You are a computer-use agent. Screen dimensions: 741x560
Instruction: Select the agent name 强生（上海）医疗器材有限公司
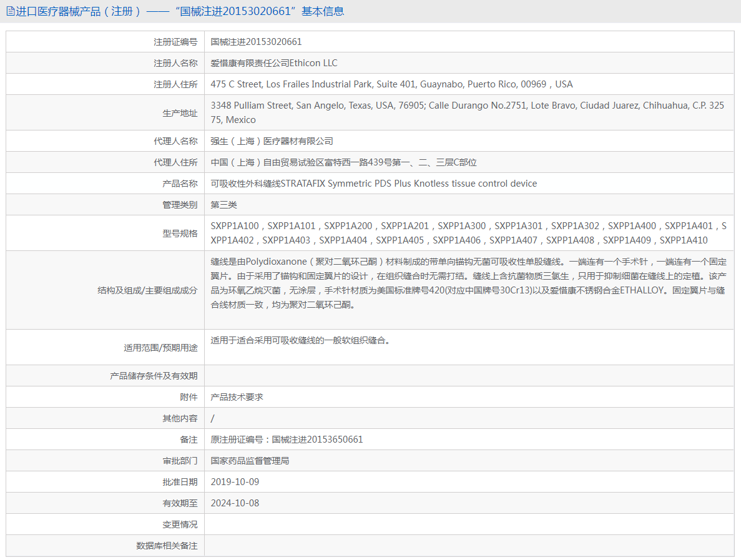272,141
